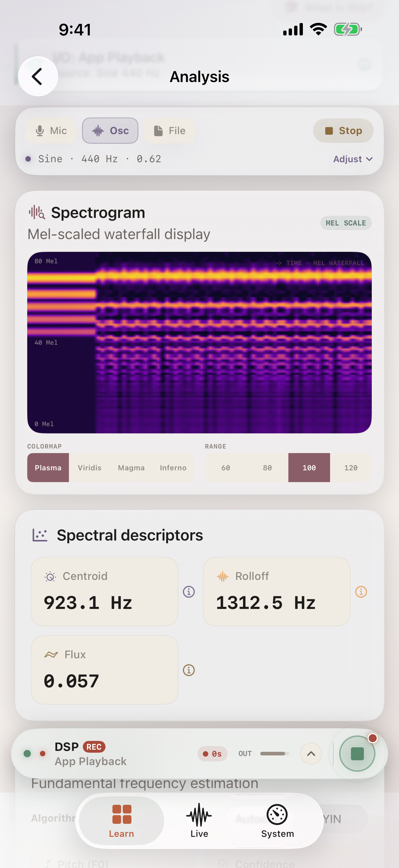Click the Rolloff 1312.5 Hz card
399x868 pixels.
(277, 591)
